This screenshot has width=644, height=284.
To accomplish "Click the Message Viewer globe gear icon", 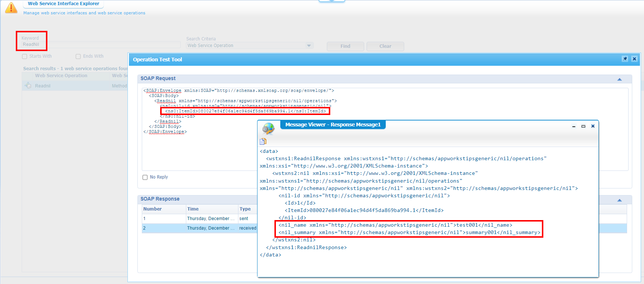I will pos(269,128).
